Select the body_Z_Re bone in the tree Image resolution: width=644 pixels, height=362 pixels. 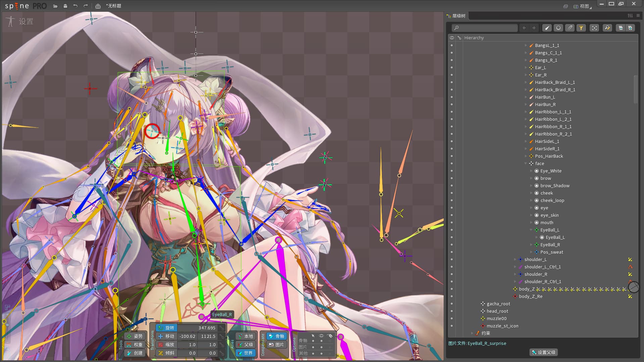[531, 296]
